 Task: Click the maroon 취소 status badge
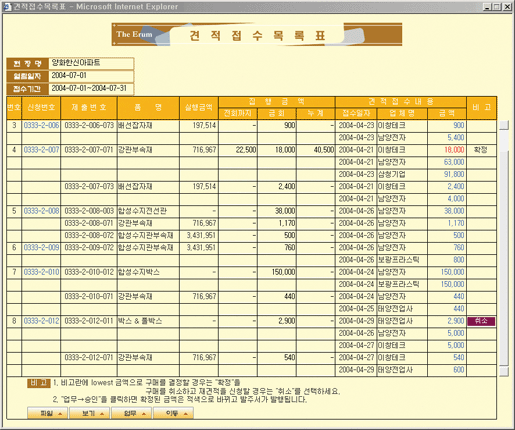tap(481, 321)
